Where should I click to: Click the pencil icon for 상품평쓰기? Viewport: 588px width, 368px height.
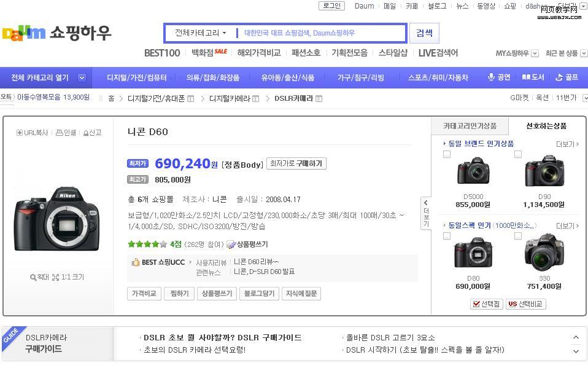tap(231, 245)
